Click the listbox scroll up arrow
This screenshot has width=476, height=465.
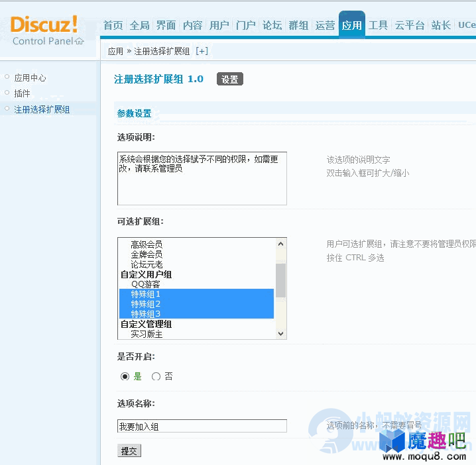click(281, 244)
